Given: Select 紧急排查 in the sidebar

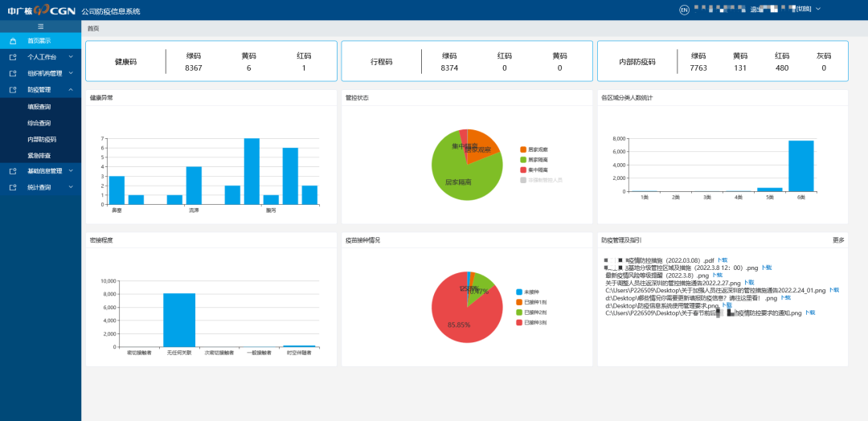Looking at the screenshot, I should tap(39, 155).
